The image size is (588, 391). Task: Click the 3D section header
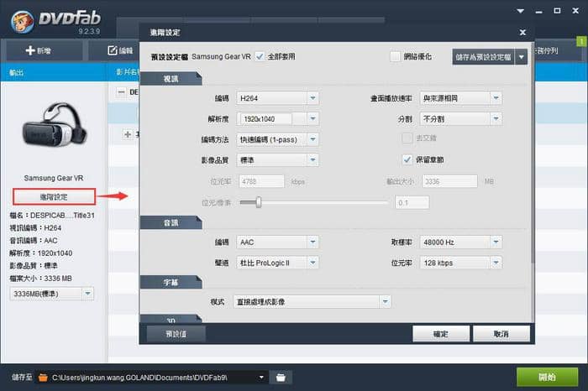171,319
